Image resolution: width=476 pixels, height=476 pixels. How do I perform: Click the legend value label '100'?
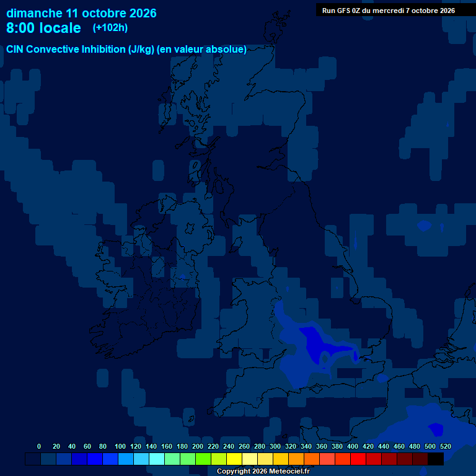(x=120, y=446)
